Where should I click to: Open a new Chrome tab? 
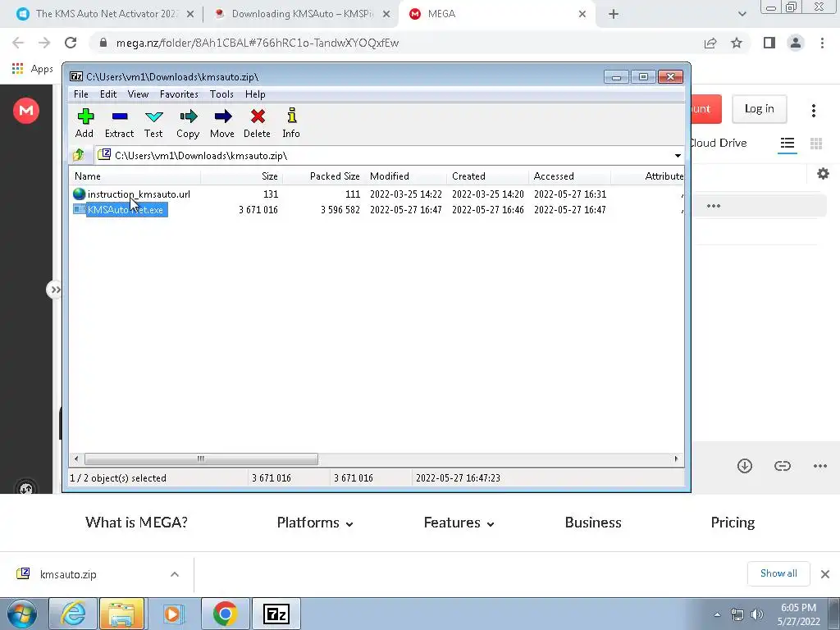[x=614, y=15]
